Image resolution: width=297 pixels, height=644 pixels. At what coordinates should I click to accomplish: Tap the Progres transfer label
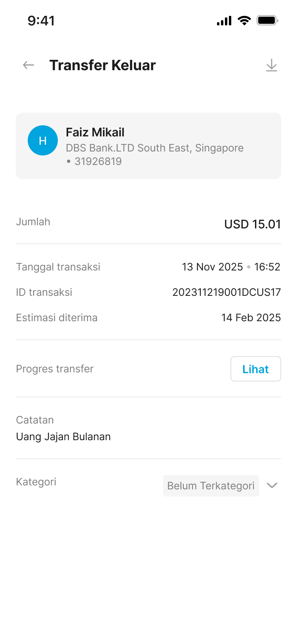55,369
